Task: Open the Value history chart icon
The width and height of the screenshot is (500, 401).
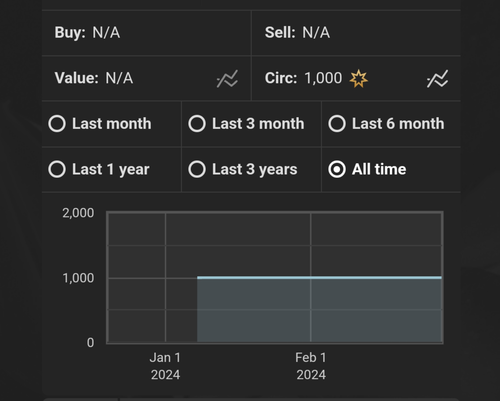Action: tap(227, 79)
